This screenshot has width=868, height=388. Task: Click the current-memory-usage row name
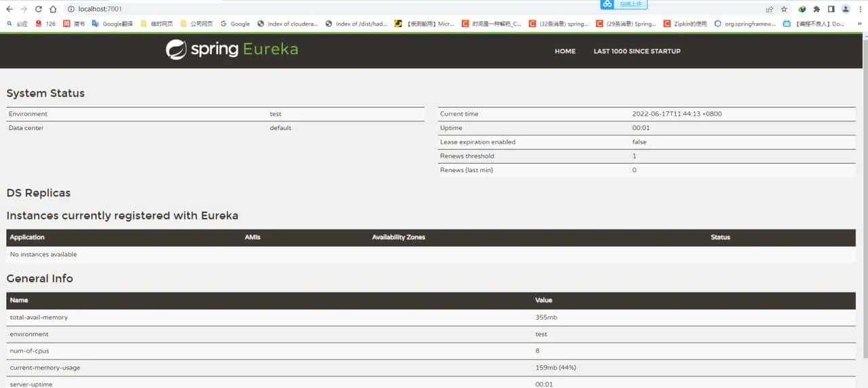click(x=45, y=368)
